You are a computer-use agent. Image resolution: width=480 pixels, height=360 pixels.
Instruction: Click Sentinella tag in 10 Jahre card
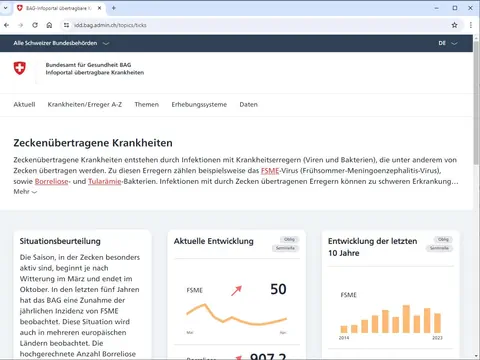pyautogui.click(x=439, y=248)
